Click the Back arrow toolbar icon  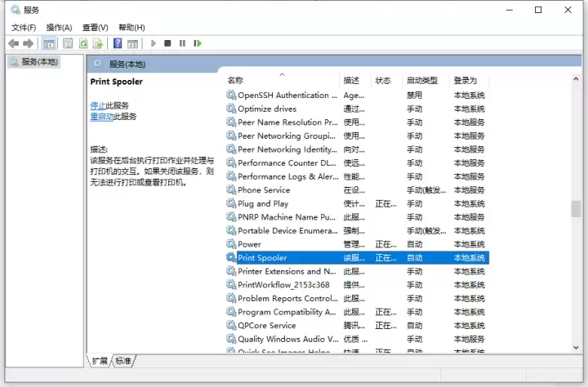(14, 43)
